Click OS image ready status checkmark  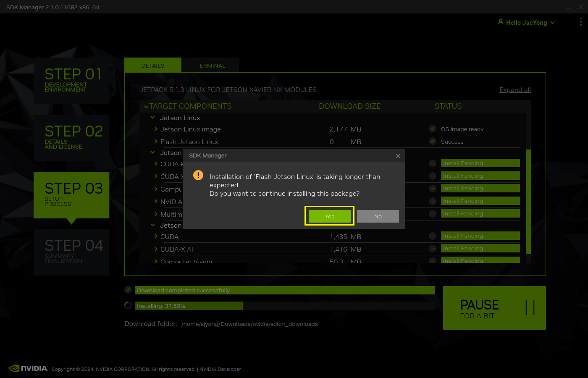(x=433, y=129)
